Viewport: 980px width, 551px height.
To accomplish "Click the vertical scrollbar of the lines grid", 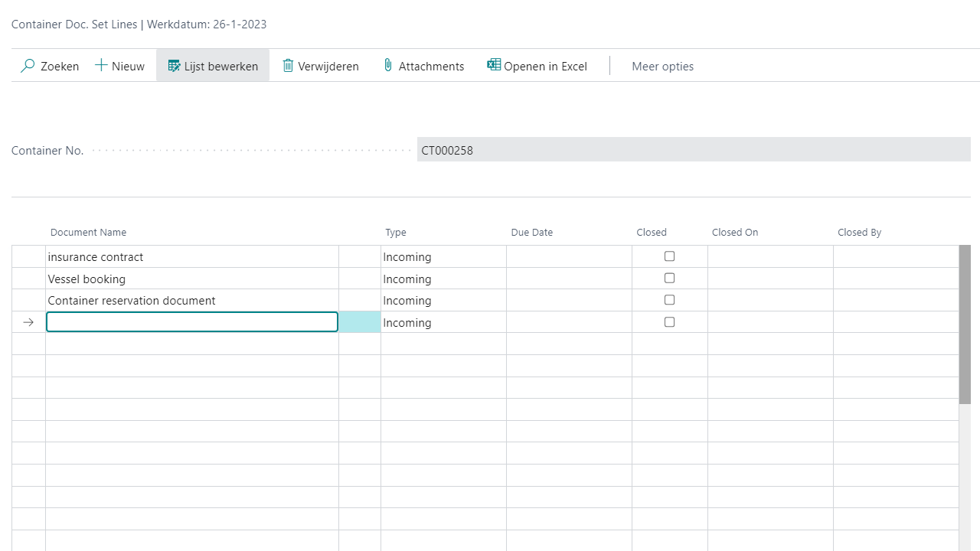I will coord(964,321).
